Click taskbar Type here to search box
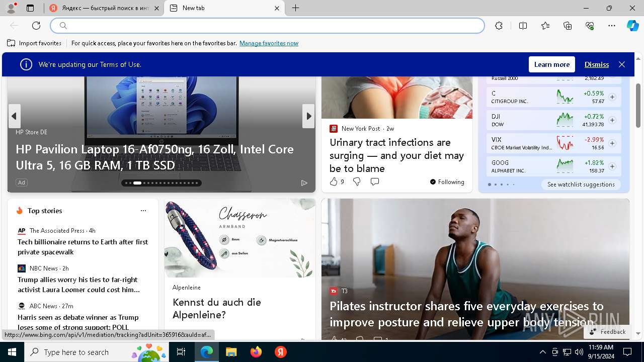Screen dimensions: 644x362 (x=98, y=352)
